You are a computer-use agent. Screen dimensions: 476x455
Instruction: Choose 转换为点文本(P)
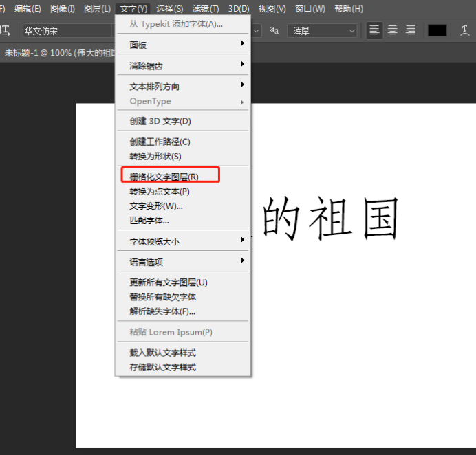point(183,191)
